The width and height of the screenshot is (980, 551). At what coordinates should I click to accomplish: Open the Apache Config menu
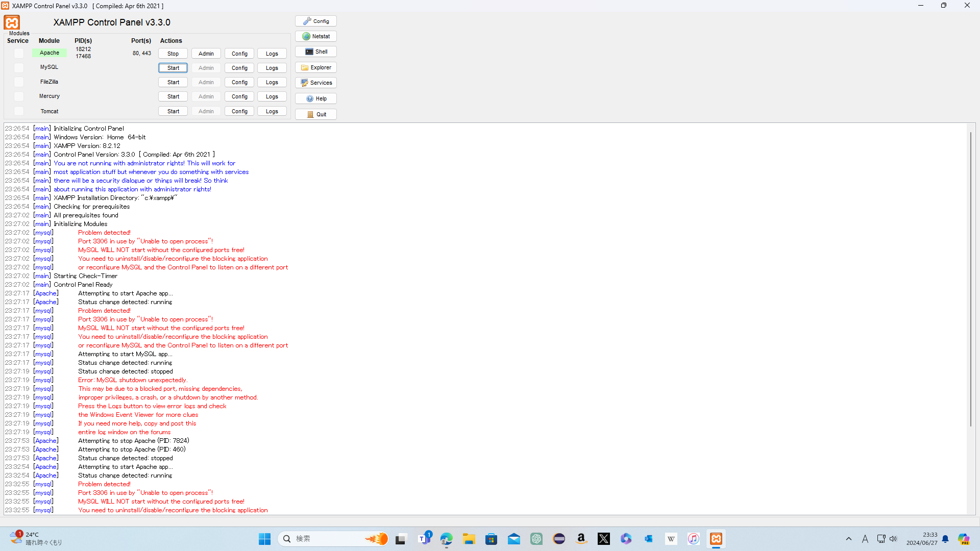pyautogui.click(x=239, y=54)
